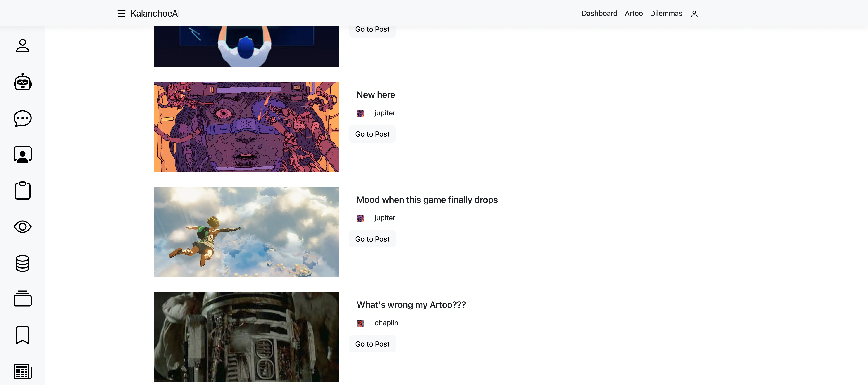Click Go to Post for Artoo post
Viewport: 868px width, 385px height.
[x=372, y=344]
